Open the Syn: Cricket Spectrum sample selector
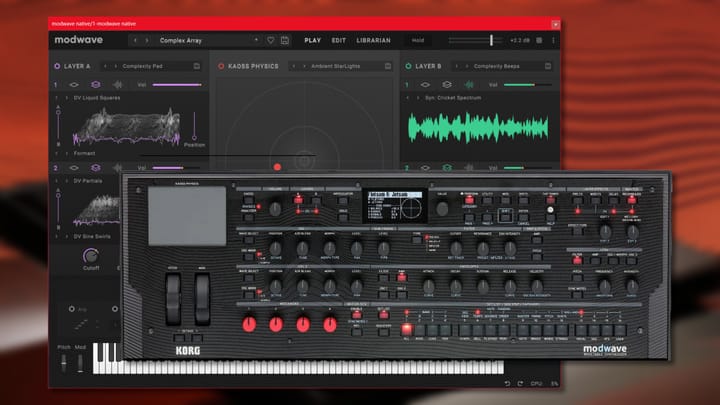 (x=453, y=98)
